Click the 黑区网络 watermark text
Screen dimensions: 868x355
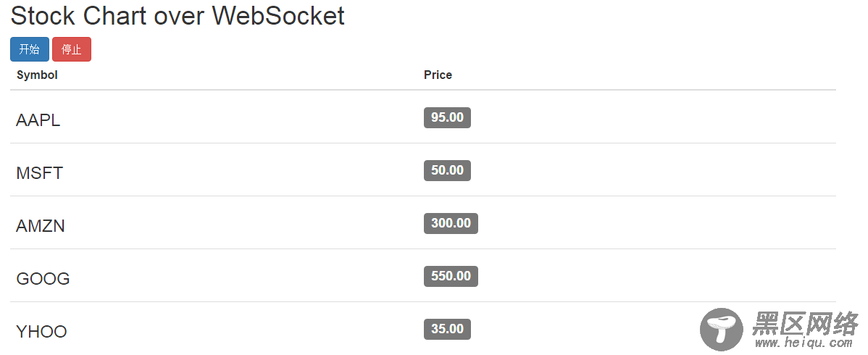click(805, 323)
